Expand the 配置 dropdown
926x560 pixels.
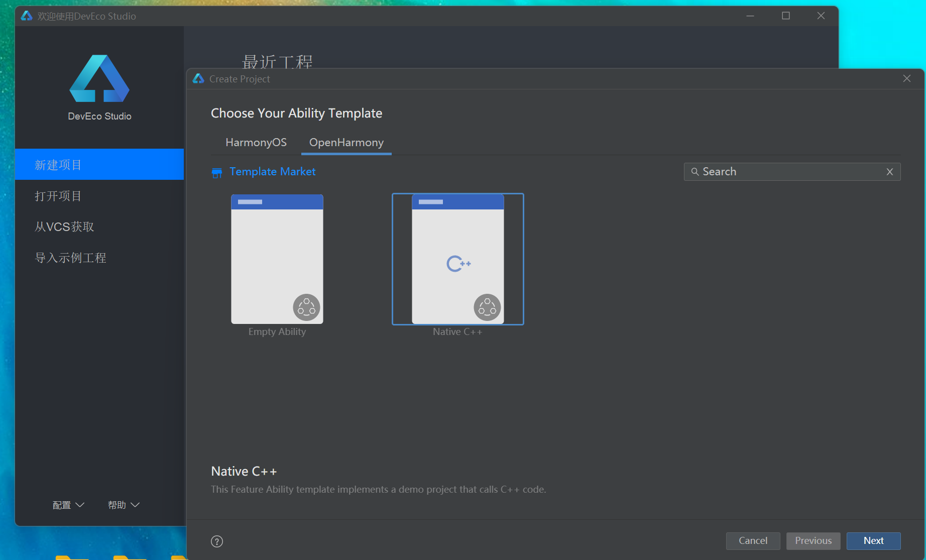pos(68,505)
